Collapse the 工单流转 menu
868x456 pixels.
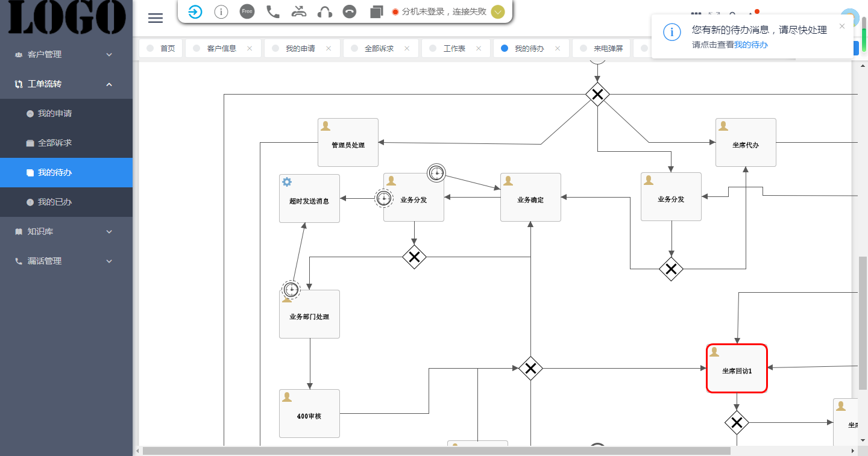pyautogui.click(x=66, y=84)
